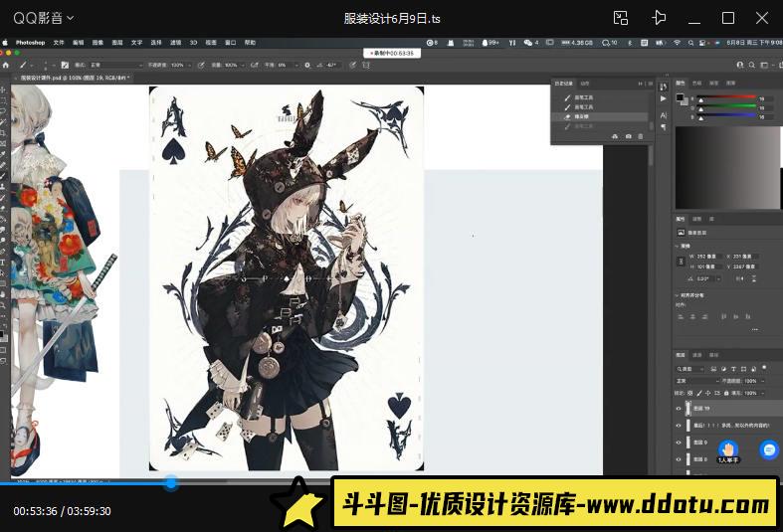Open the 窗口 menu

tap(230, 43)
